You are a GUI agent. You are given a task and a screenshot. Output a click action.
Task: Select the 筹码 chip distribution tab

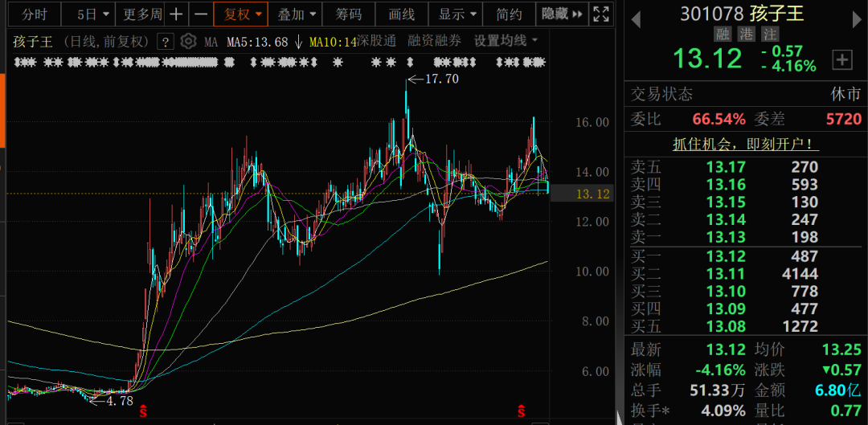349,14
